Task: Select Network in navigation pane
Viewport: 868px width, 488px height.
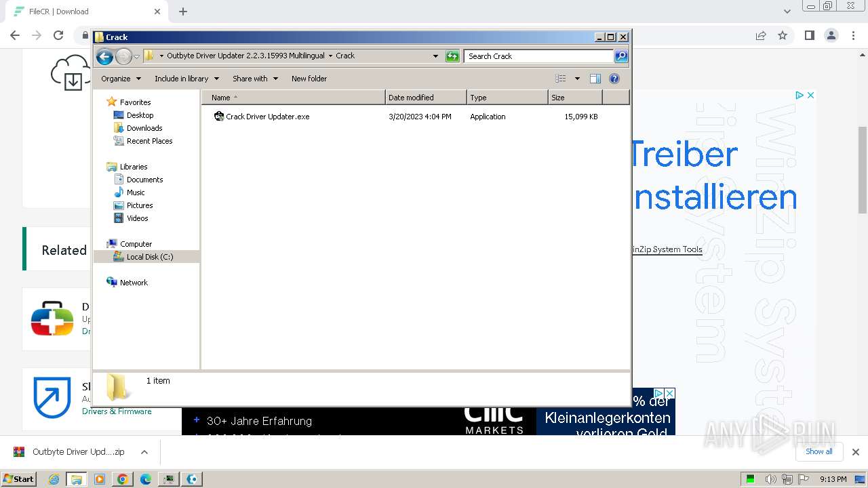Action: (x=134, y=283)
